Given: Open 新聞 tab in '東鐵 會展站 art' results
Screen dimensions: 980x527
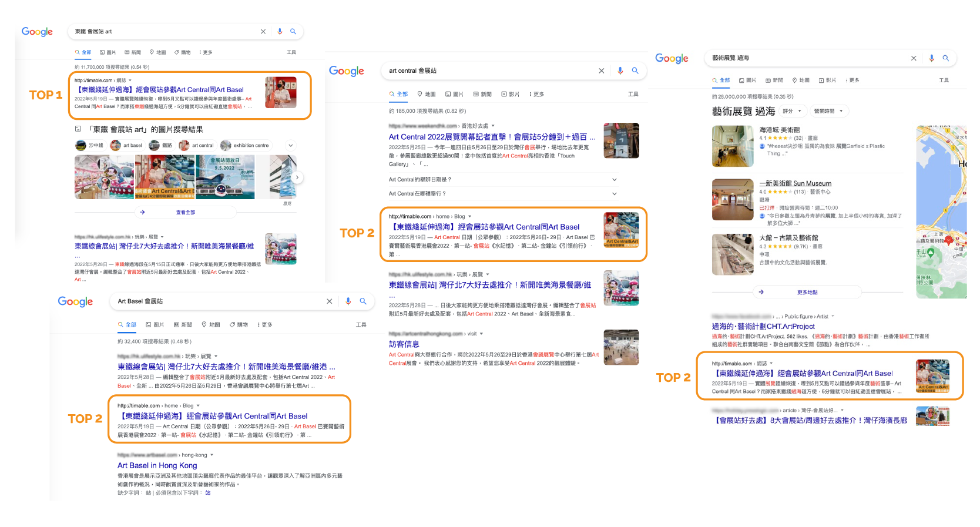Looking at the screenshot, I should (133, 52).
